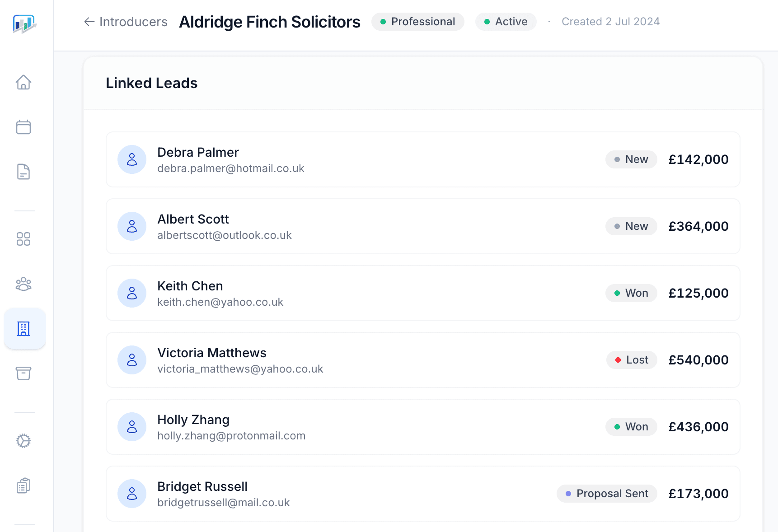The image size is (778, 532).
Task: Open the settings gear icon in sidebar
Action: [23, 441]
